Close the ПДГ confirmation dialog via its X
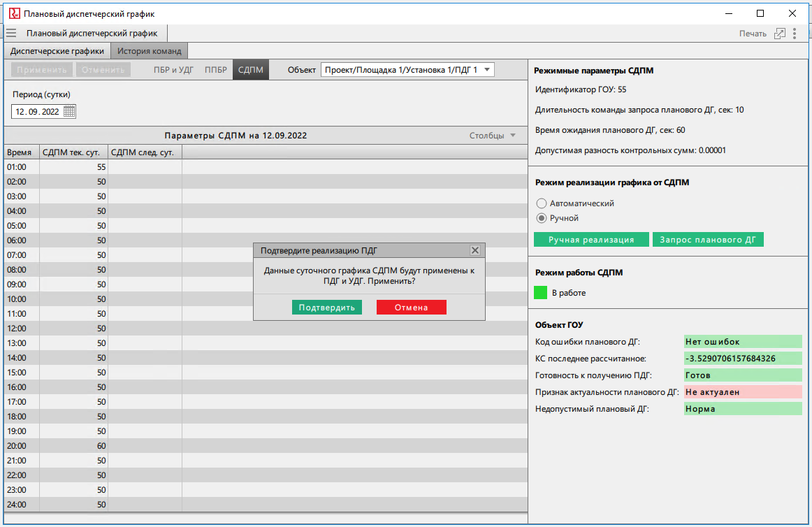812x527 pixels. [x=474, y=250]
